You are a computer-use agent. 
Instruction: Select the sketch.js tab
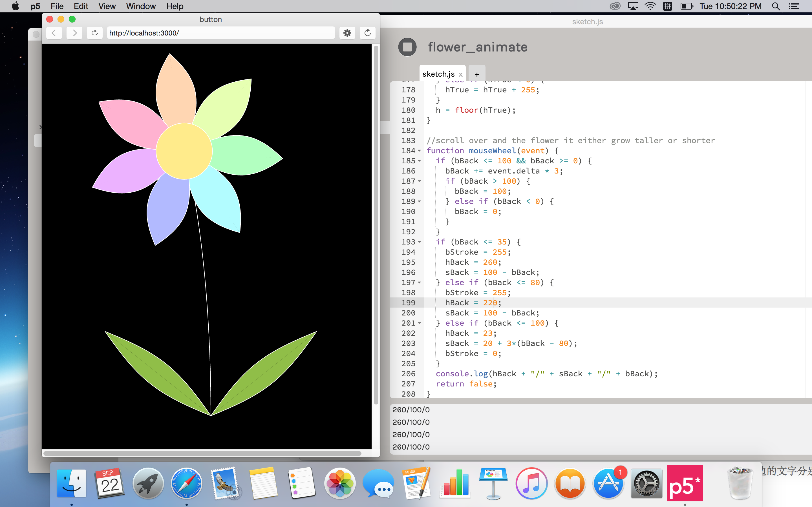point(438,74)
